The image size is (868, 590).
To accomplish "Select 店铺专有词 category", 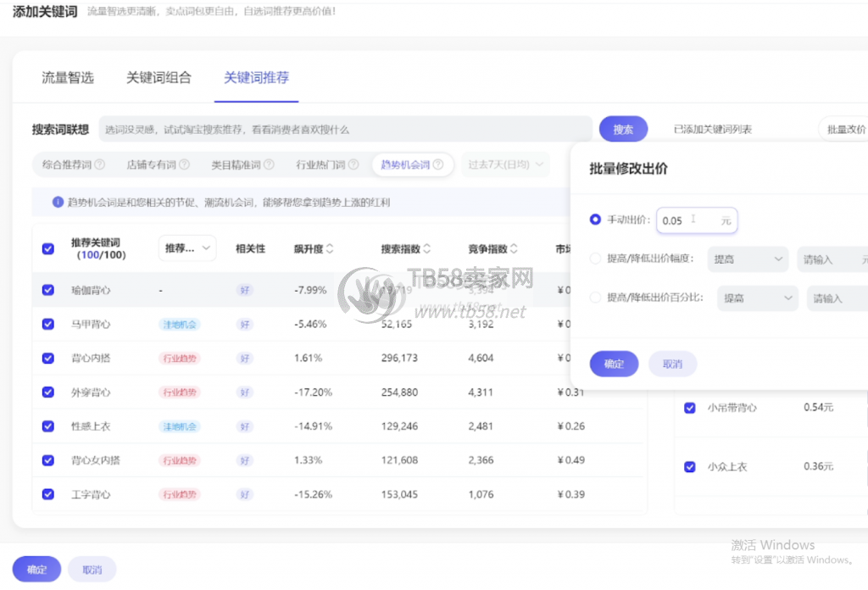I will click(151, 164).
